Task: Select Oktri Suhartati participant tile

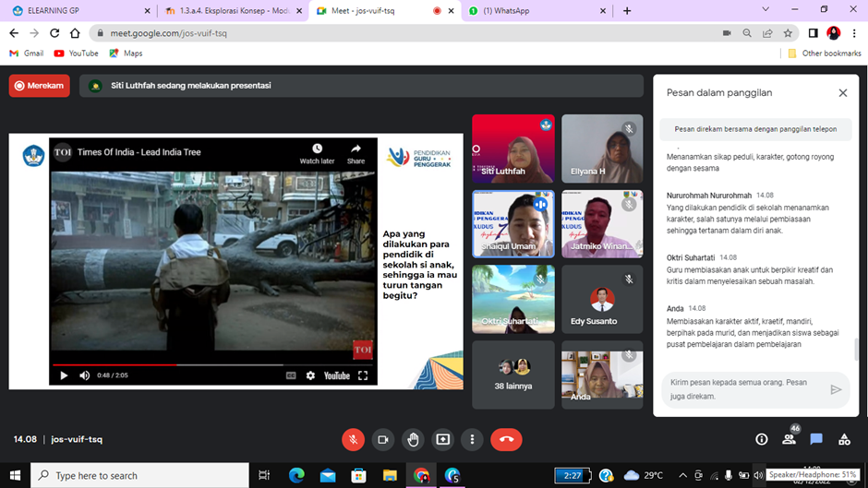Action: tap(513, 299)
